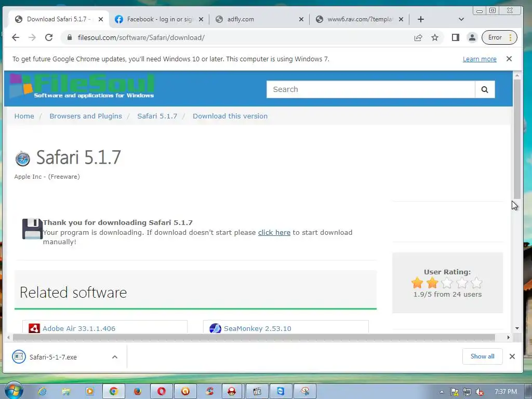Reload the FileSoul page
This screenshot has height=399, width=532.
pyautogui.click(x=49, y=37)
